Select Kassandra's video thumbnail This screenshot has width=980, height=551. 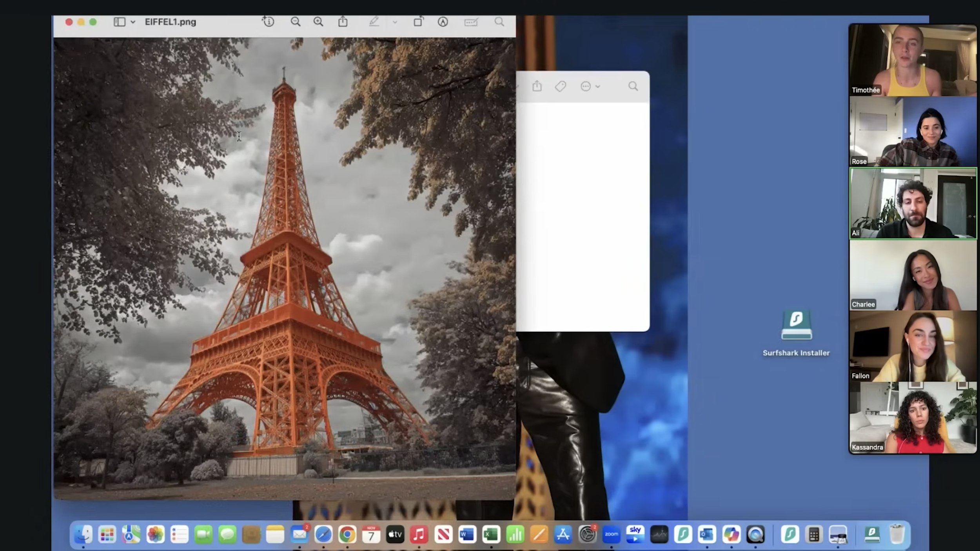(913, 417)
